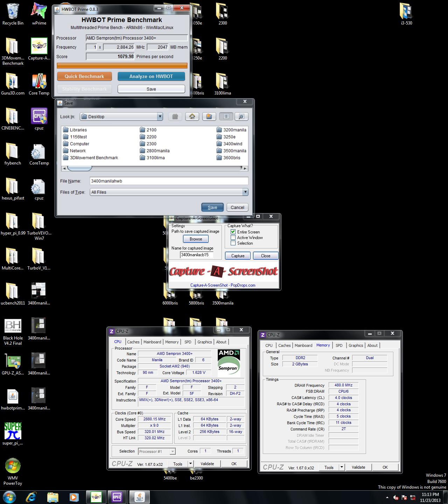
Task: Switch to Java HWBOT Prime taskbar button
Action: click(x=140, y=497)
